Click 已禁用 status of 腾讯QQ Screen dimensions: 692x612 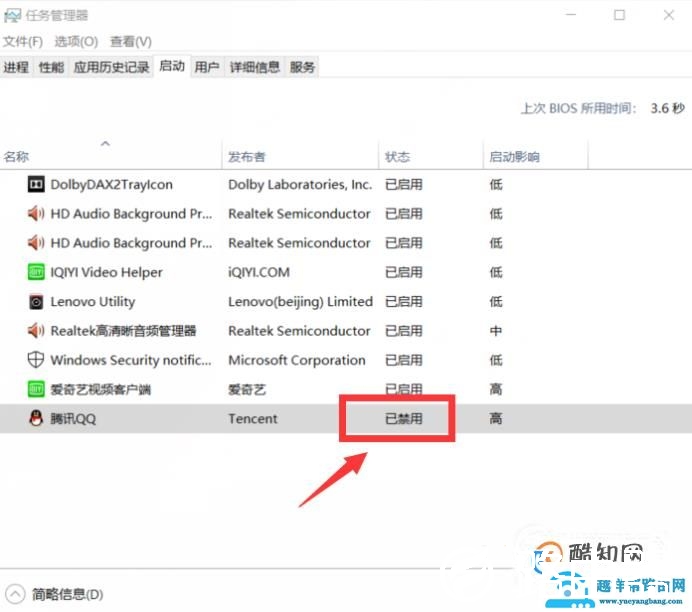tap(404, 418)
